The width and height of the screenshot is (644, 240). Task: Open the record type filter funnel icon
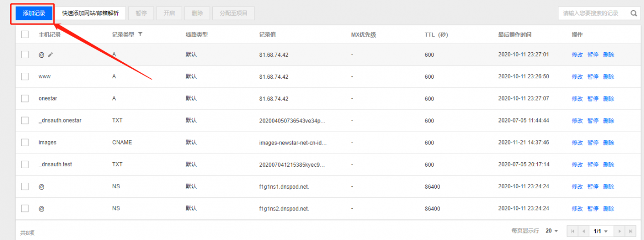(x=140, y=34)
